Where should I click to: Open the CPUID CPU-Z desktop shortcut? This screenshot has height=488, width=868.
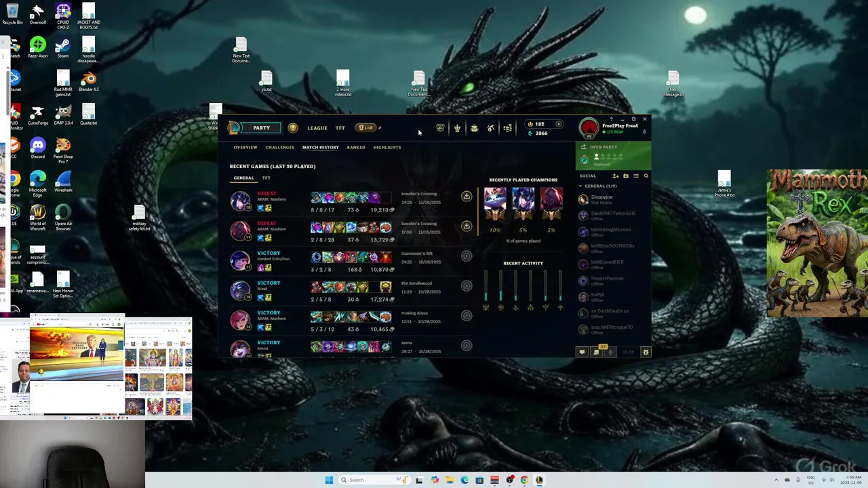63,16
